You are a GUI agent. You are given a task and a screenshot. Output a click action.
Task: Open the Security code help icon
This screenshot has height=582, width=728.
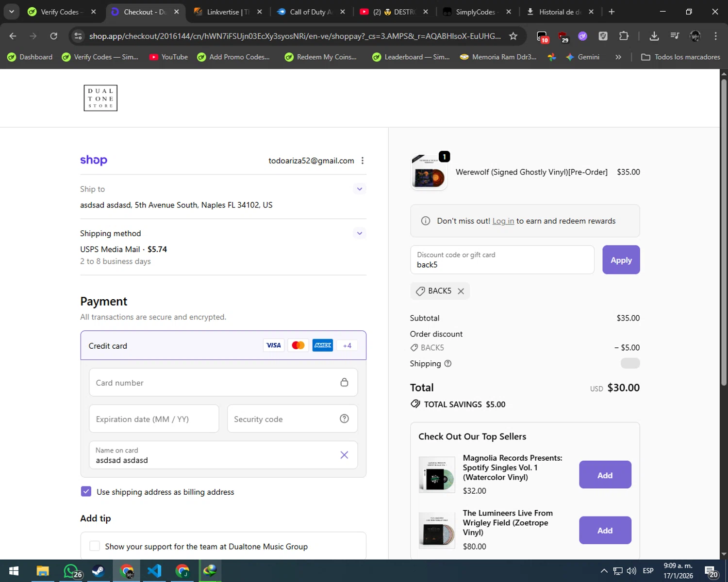coord(344,419)
